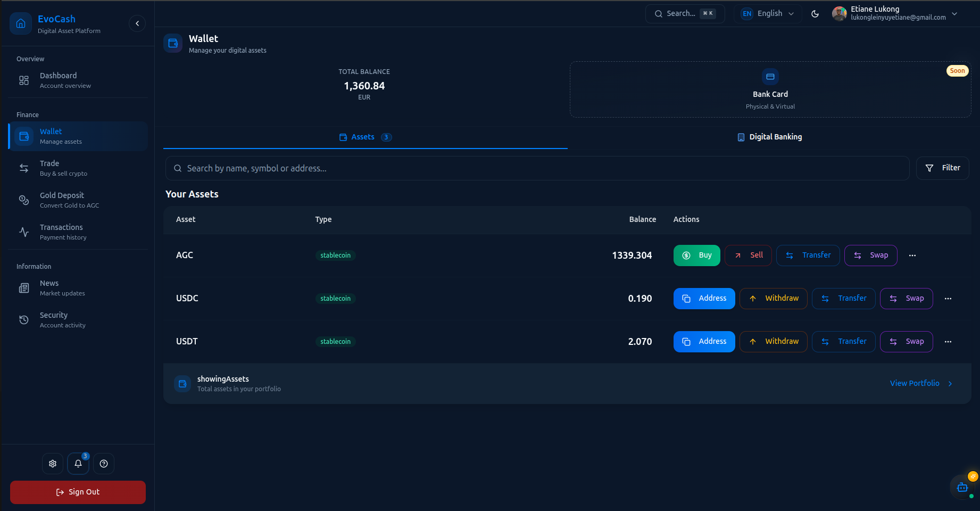Open Transactions payment history icon
980x511 pixels.
(x=23, y=232)
